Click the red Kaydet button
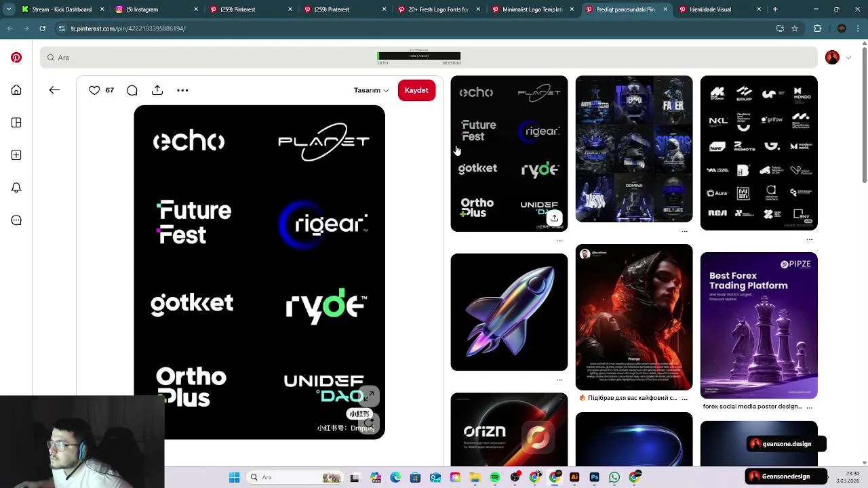 tap(416, 90)
